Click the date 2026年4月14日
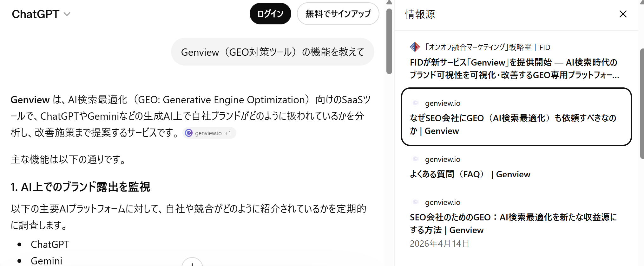Viewport: 644px width, 266px height. (x=439, y=244)
